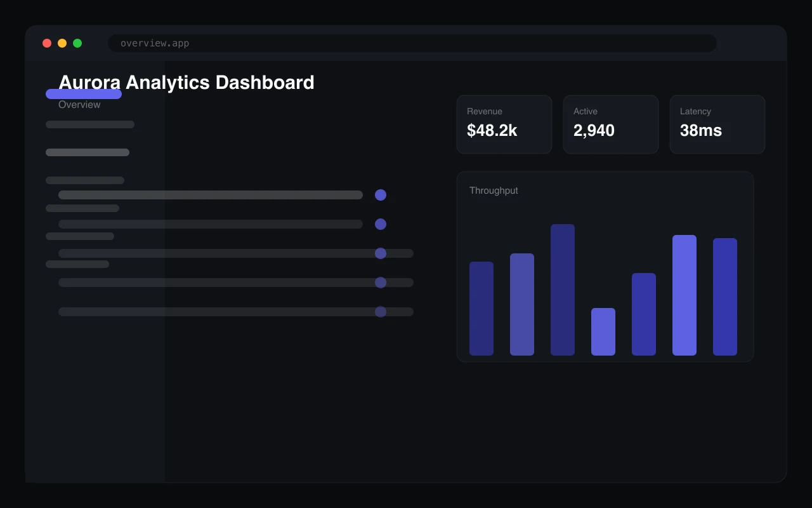The height and width of the screenshot is (508, 812).
Task: Click the Throughput chart label
Action: [494, 190]
